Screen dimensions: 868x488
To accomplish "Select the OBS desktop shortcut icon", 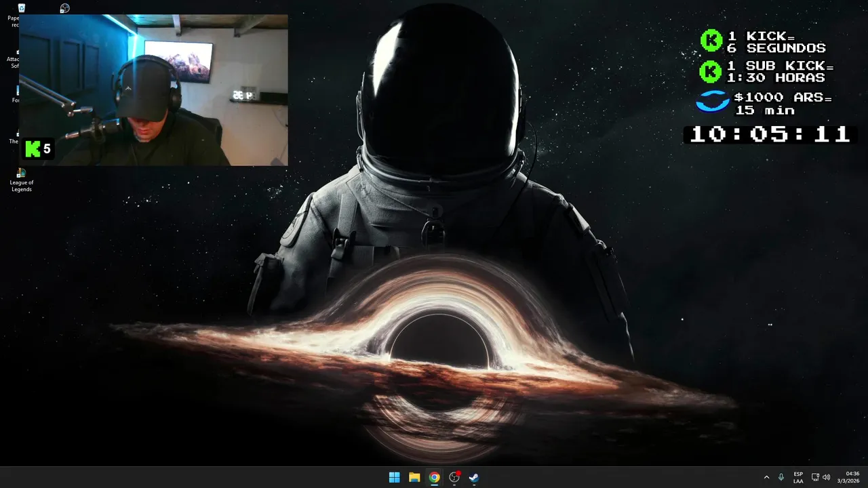I will (64, 8).
